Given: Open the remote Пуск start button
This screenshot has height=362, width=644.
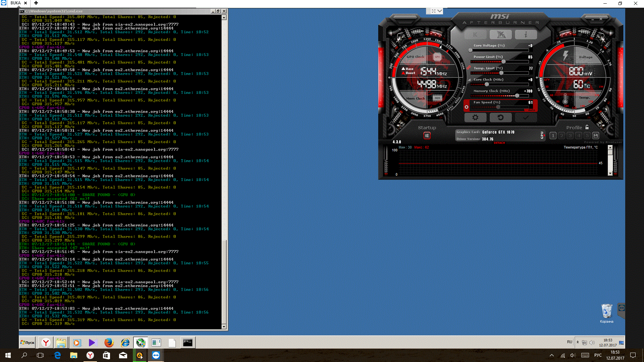Looking at the screenshot, I should [28, 343].
